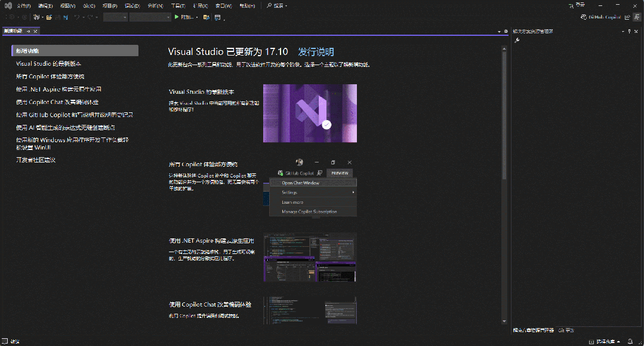This screenshot has width=644, height=346.
Task: Click the vertical scrollbar up arrow
Action: coord(504,49)
